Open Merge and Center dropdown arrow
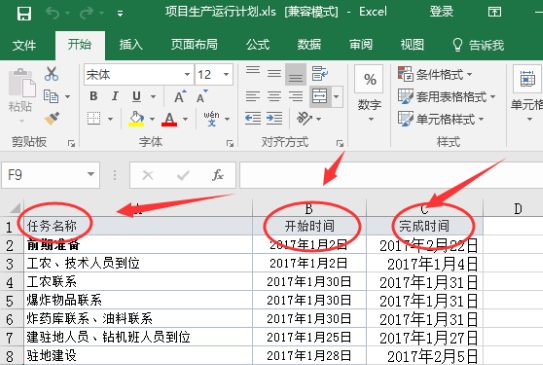Viewport: 543px width, 365px height. click(336, 96)
